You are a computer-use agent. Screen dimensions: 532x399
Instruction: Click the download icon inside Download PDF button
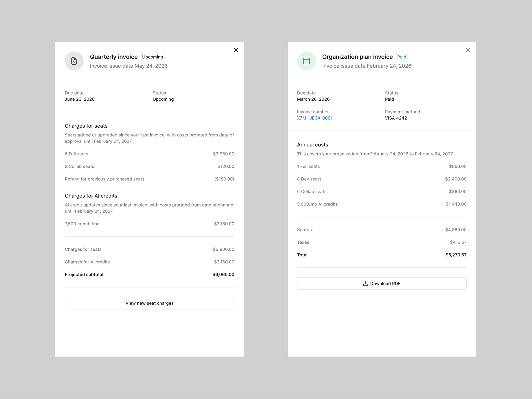pos(365,283)
